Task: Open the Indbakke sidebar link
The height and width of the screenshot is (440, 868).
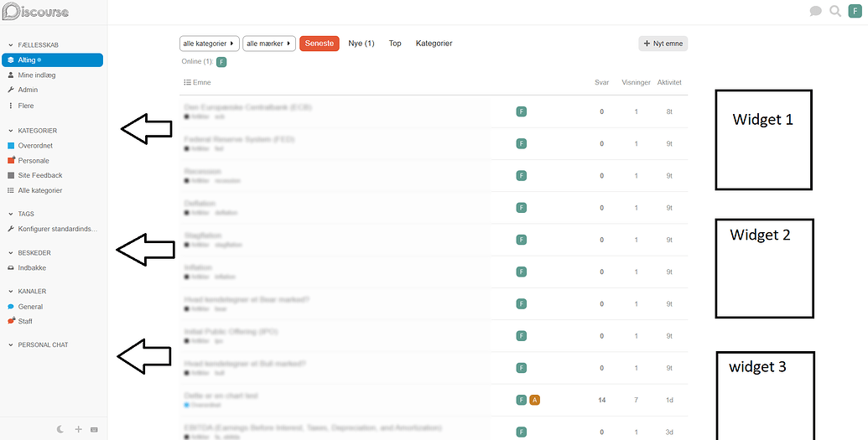Action: coord(32,267)
